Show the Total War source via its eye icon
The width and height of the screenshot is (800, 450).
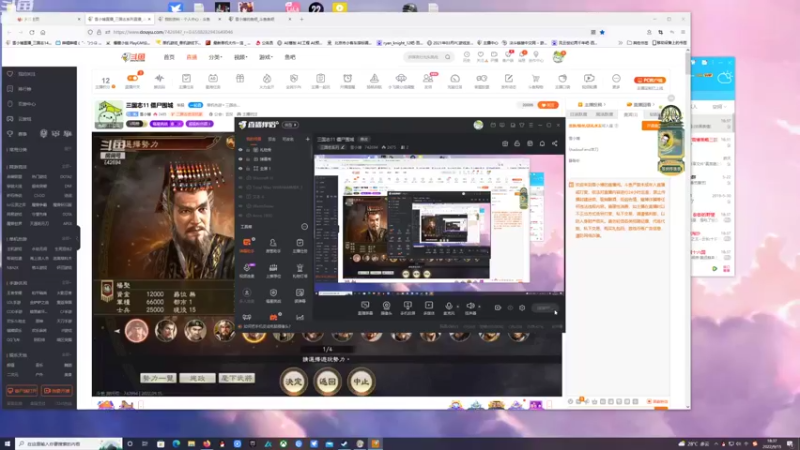point(241,187)
